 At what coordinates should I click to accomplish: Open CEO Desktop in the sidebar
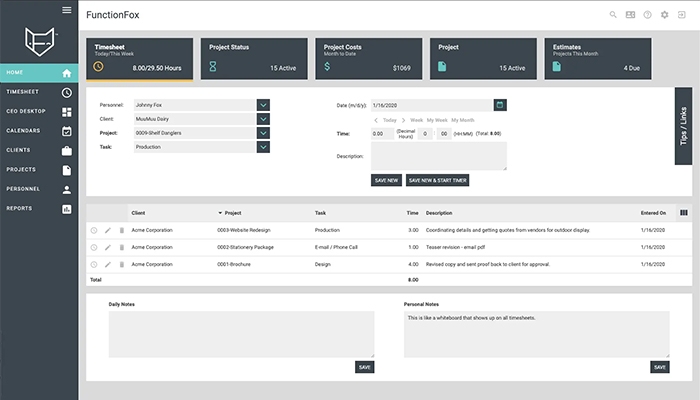38,111
